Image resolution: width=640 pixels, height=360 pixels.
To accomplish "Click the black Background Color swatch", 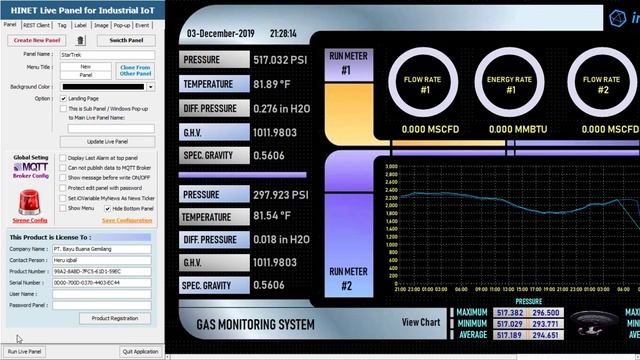I will coord(103,87).
